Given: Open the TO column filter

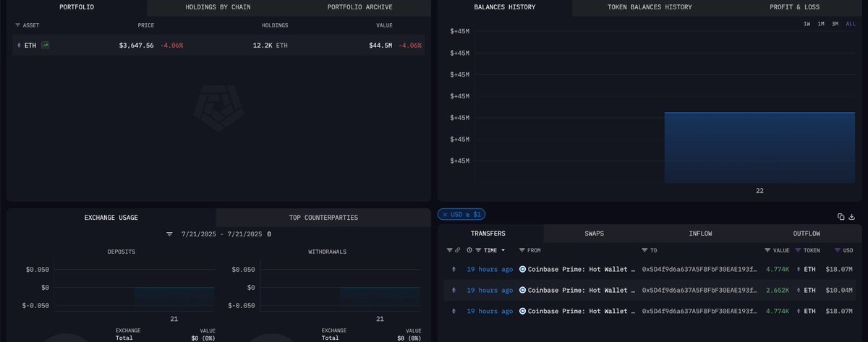Looking at the screenshot, I should tap(645, 250).
